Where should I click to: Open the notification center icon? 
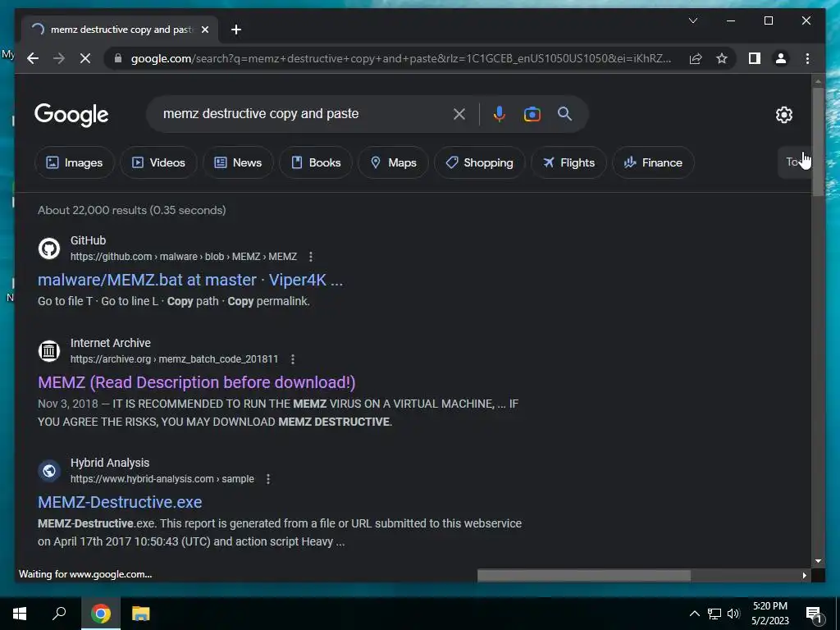[813, 614]
